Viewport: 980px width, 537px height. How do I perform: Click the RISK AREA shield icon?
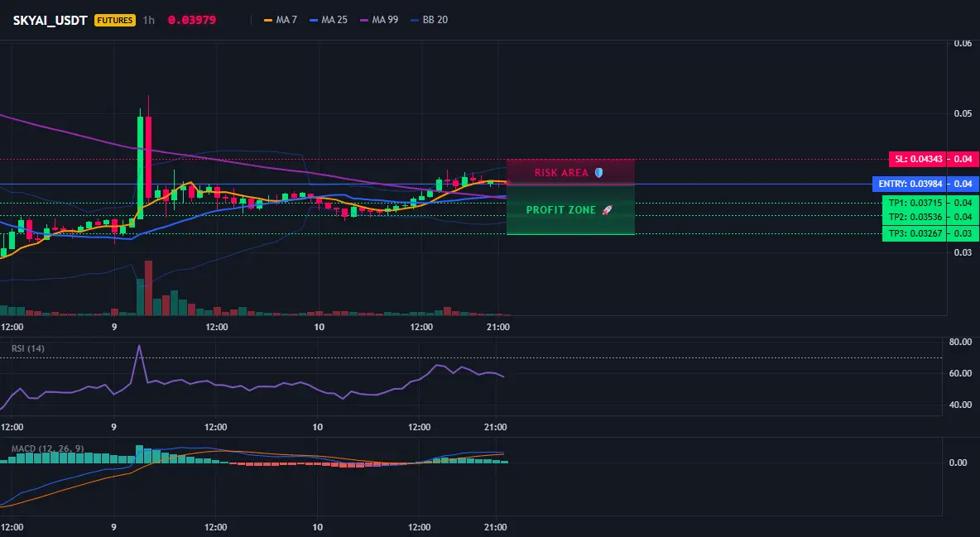tap(598, 173)
